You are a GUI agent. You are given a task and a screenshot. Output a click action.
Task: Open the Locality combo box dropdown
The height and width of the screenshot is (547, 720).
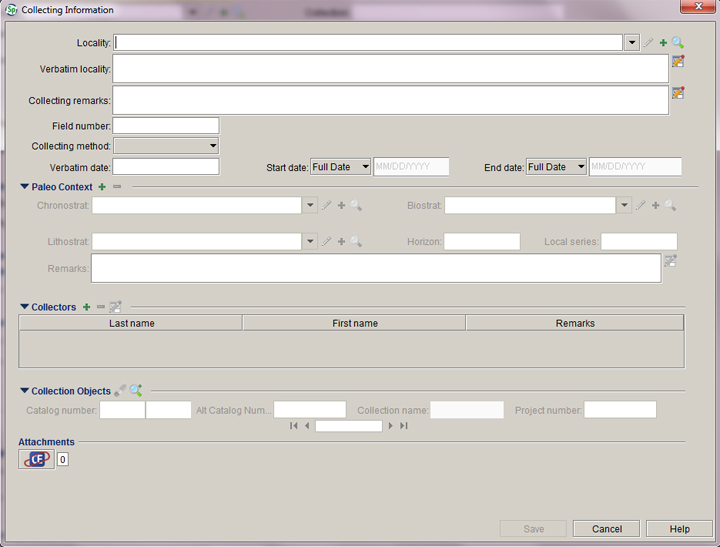(632, 43)
